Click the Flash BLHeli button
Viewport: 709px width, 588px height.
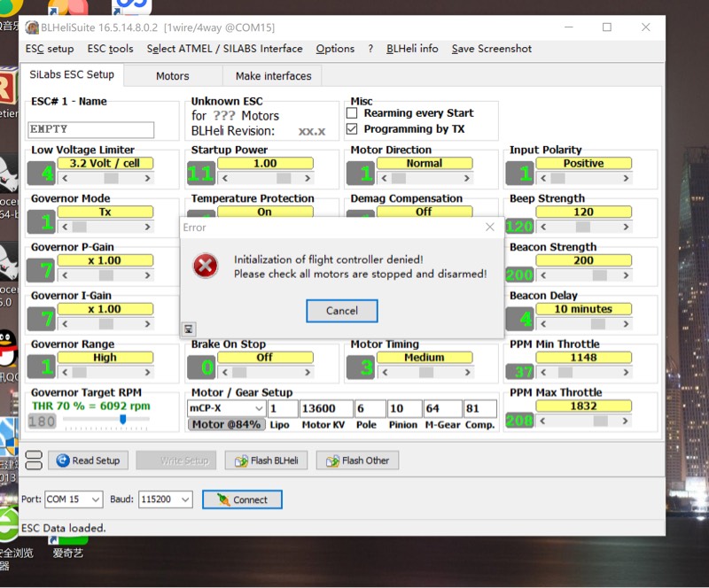[x=267, y=460]
